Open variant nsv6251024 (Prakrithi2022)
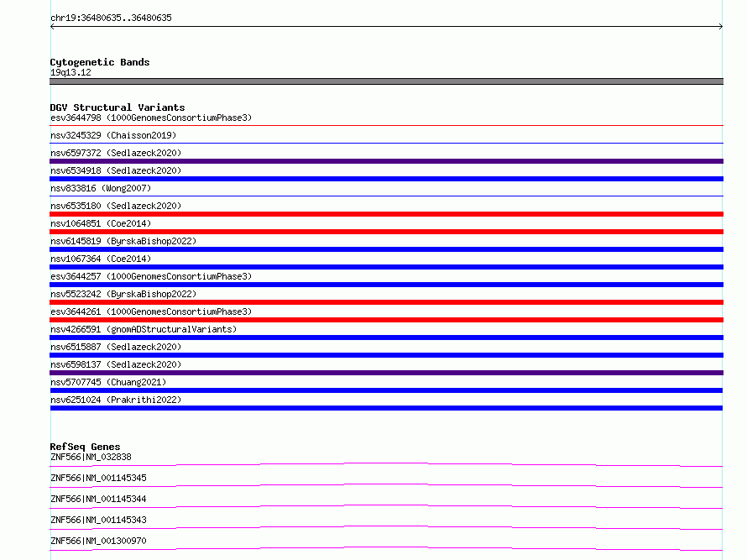Screen dimensions: 747x560 pyautogui.click(x=116, y=400)
